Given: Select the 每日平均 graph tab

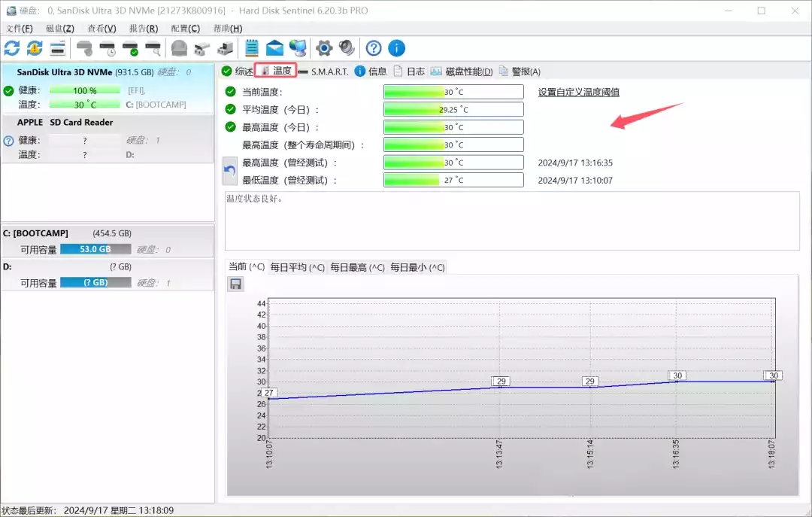Looking at the screenshot, I should 297,267.
